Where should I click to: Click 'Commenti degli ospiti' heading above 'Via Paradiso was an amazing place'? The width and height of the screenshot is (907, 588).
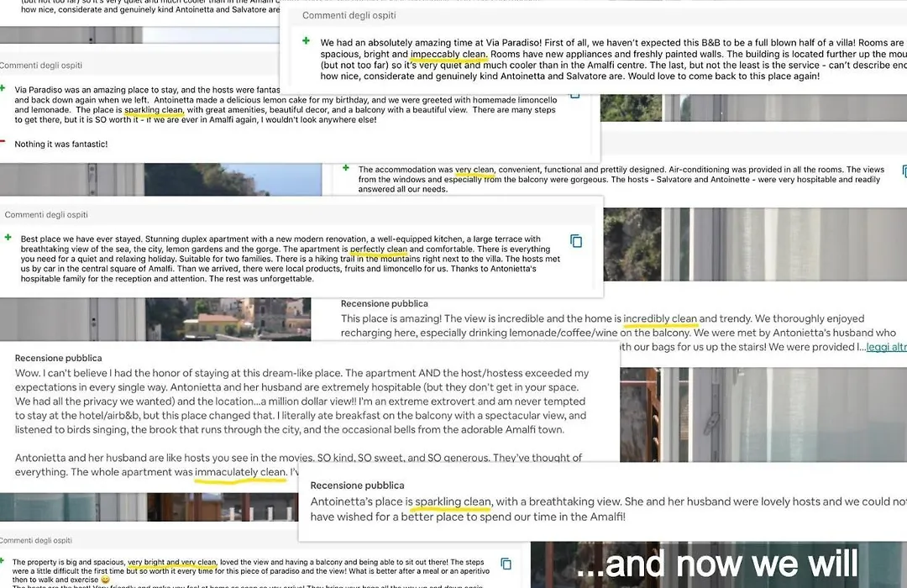point(40,66)
